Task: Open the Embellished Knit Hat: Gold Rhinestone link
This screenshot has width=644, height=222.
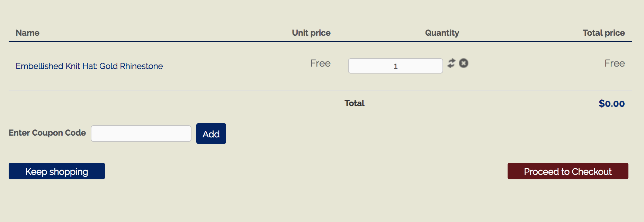Action: click(89, 66)
